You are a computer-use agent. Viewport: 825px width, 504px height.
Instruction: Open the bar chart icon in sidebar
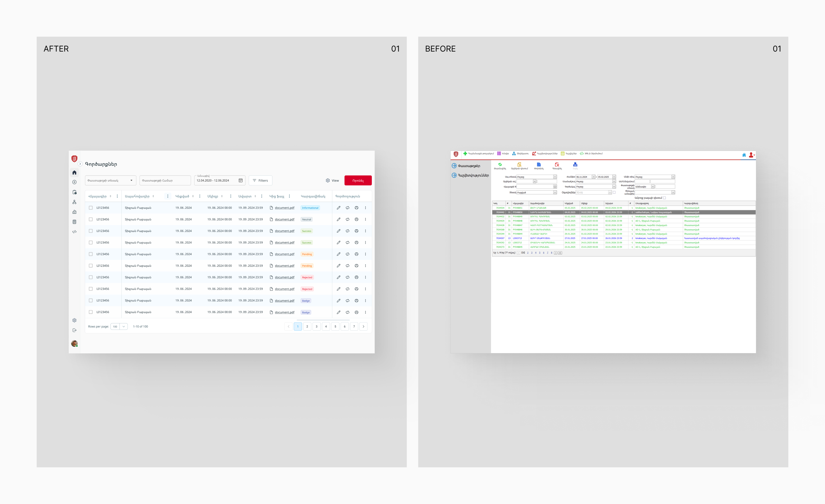pos(74,212)
